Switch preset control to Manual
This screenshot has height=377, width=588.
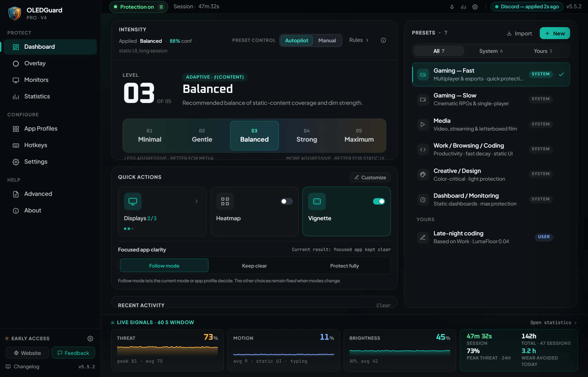327,40
